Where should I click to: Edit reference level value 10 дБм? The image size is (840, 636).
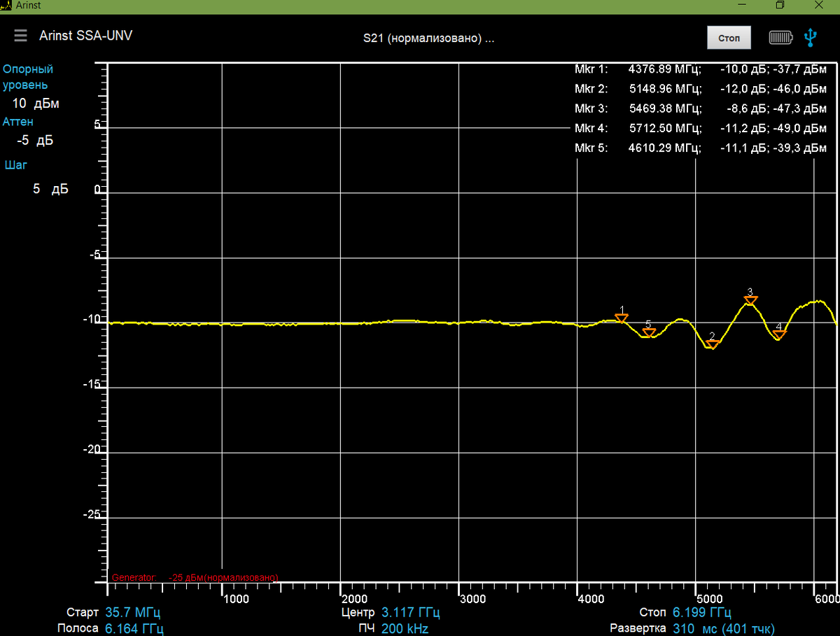36,104
